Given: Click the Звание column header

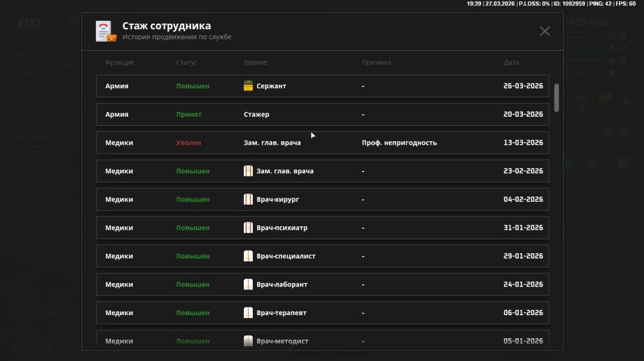Looking at the screenshot, I should click(255, 63).
